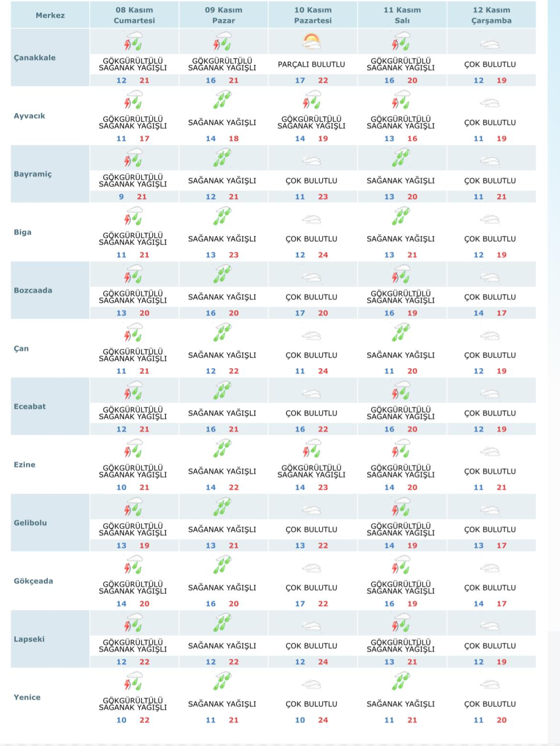
Task: Click Gökçeada thunderstorm icon for 11 Kasım
Action: 401,565
